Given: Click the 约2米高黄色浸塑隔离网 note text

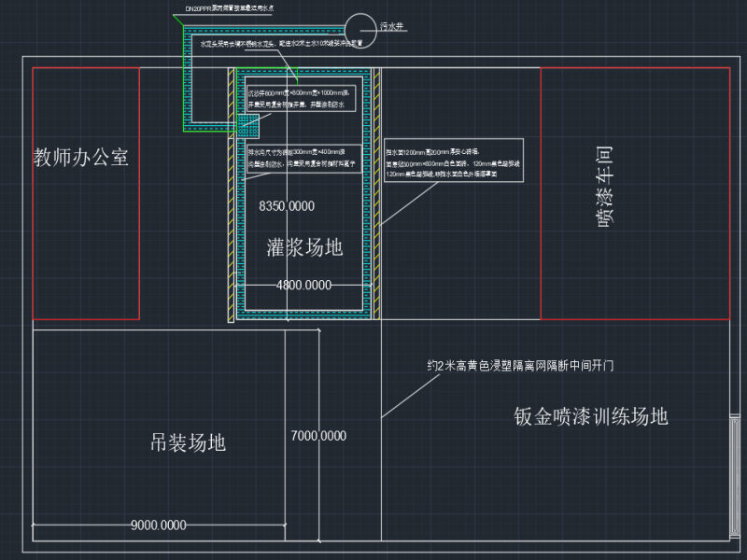Looking at the screenshot, I should [521, 366].
